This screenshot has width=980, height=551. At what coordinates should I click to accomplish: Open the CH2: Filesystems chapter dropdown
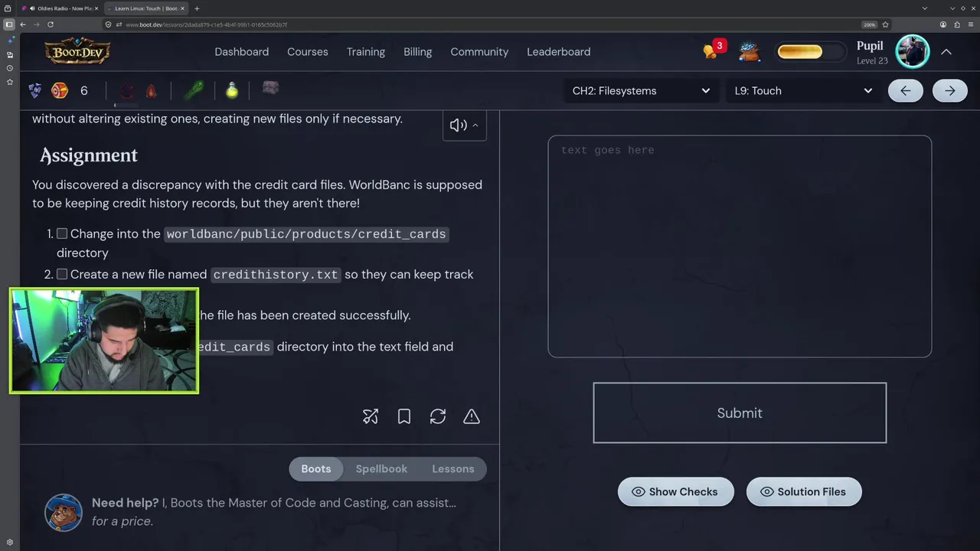coord(641,90)
